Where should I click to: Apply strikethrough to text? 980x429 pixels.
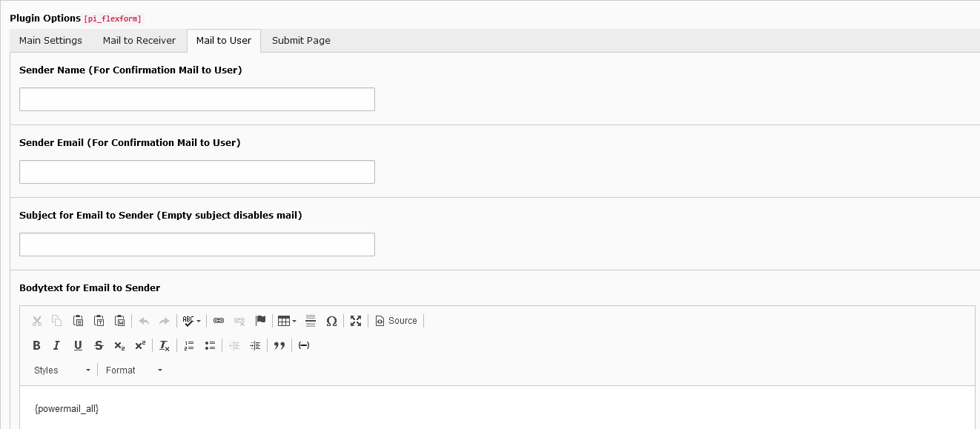(98, 345)
